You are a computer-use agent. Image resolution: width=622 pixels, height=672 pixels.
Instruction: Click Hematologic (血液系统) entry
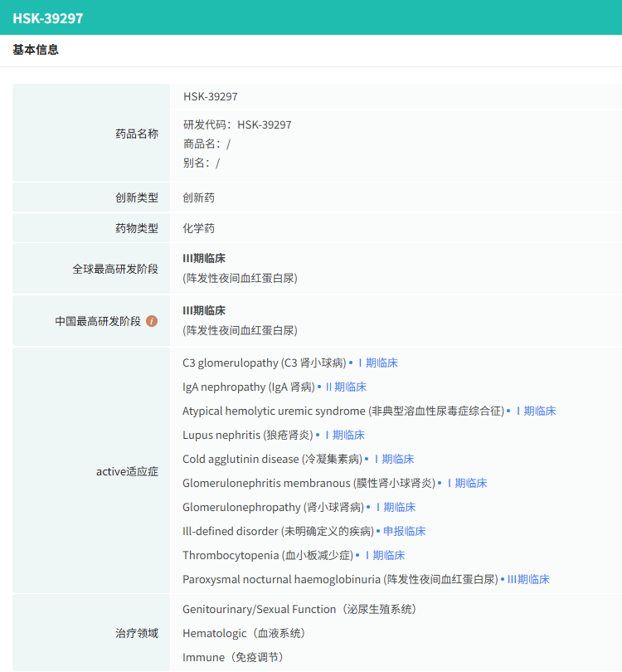245,633
